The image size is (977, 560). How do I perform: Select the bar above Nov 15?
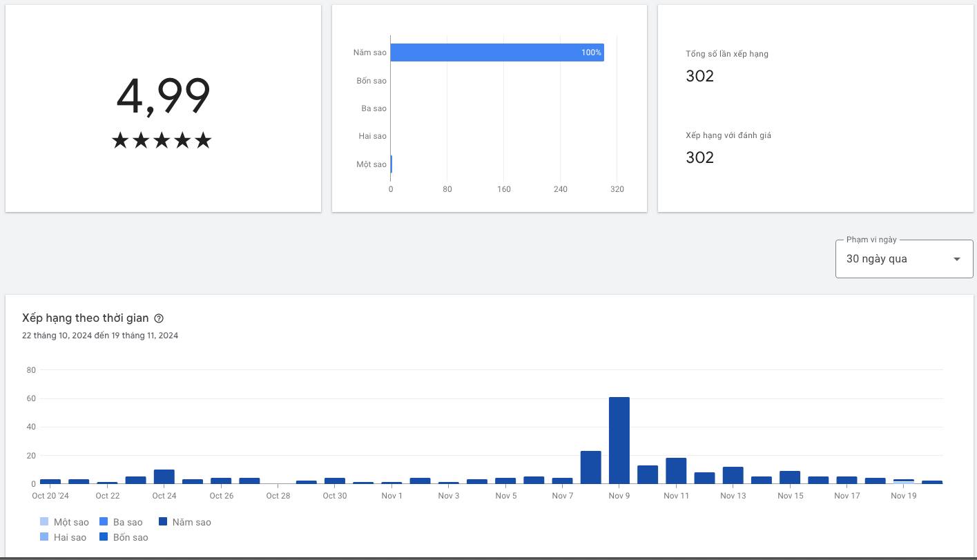coord(790,477)
